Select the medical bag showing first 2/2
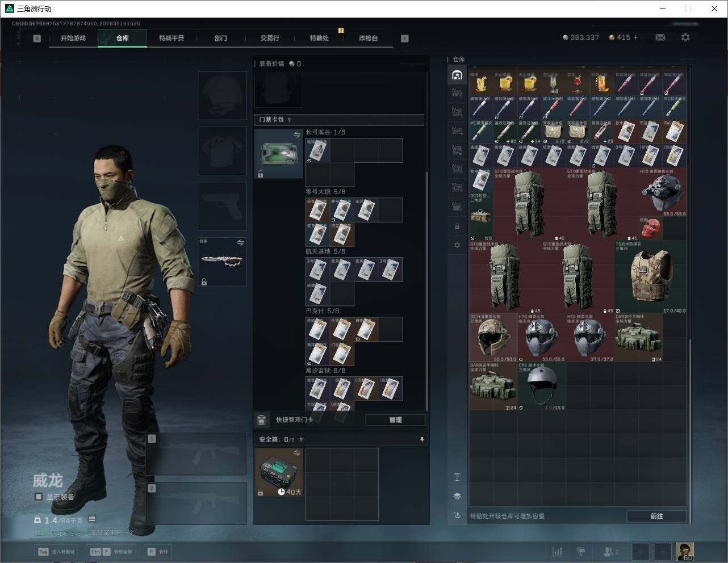 [x=554, y=132]
